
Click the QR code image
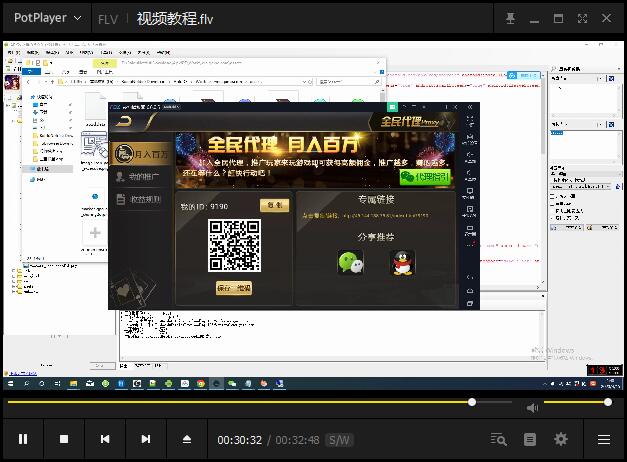(234, 246)
